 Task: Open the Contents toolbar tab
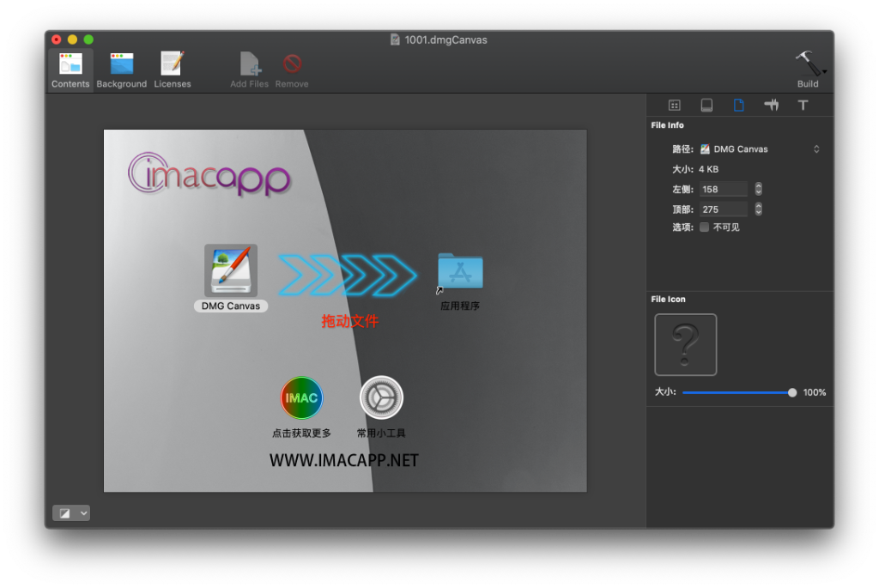point(70,70)
